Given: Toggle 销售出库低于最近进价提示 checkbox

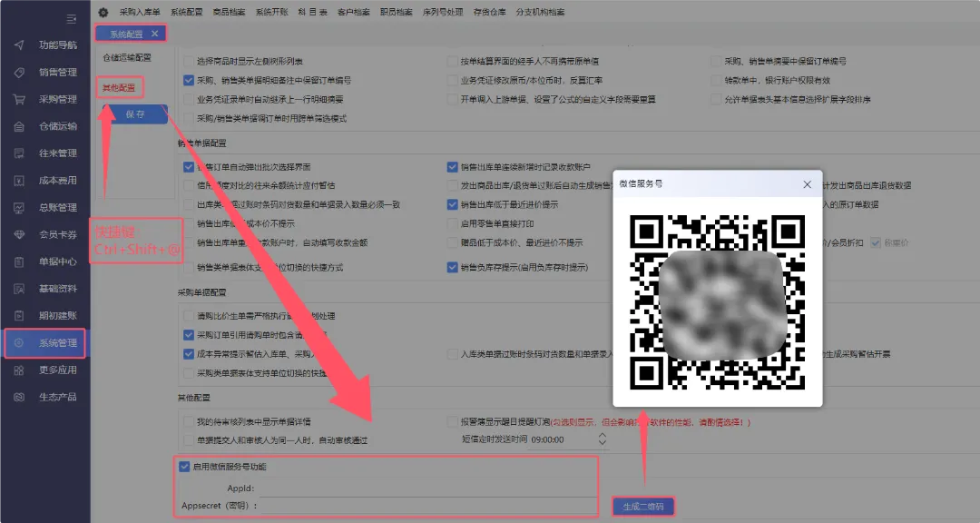Looking at the screenshot, I should tap(452, 204).
